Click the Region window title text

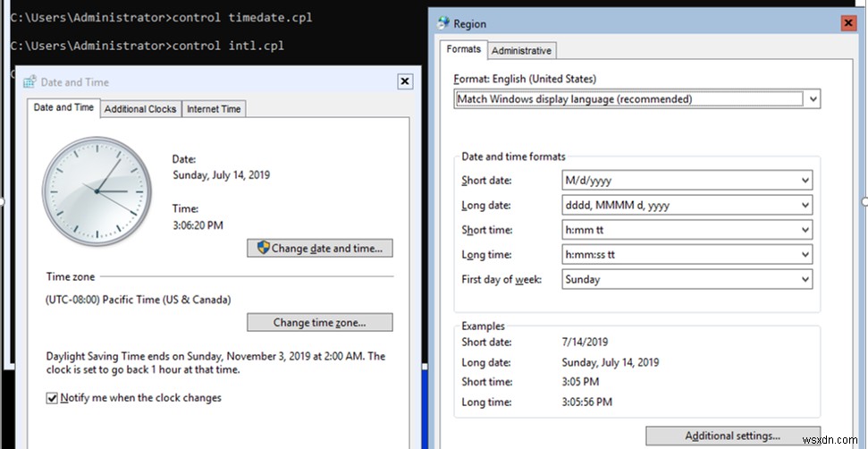(470, 24)
